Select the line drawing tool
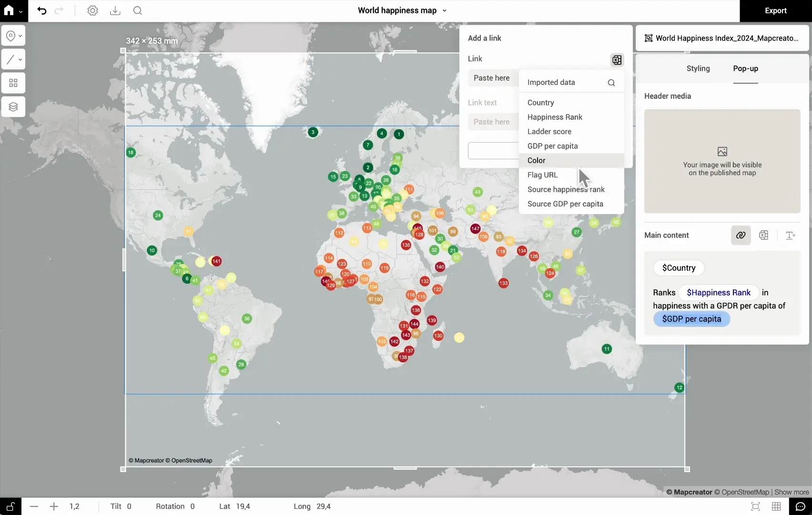 pos(10,59)
